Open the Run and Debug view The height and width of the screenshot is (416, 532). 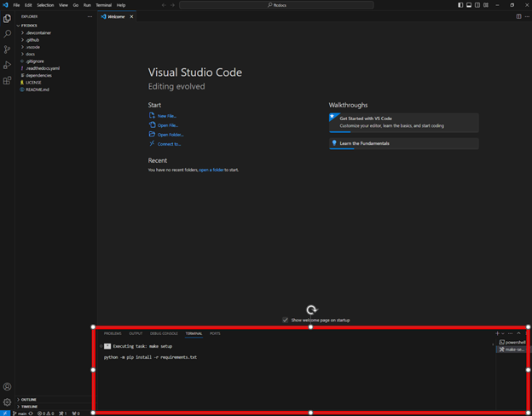(x=7, y=65)
